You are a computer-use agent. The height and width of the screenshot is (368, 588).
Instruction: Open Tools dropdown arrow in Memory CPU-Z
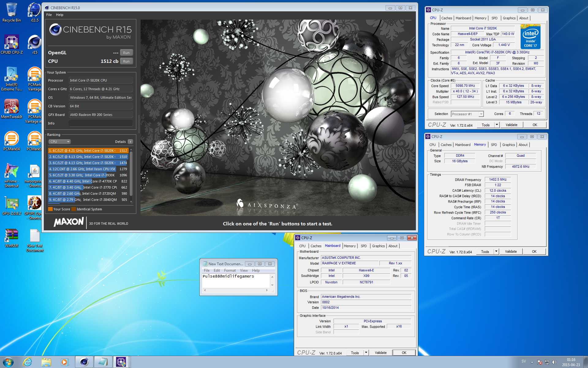pyautogui.click(x=496, y=251)
